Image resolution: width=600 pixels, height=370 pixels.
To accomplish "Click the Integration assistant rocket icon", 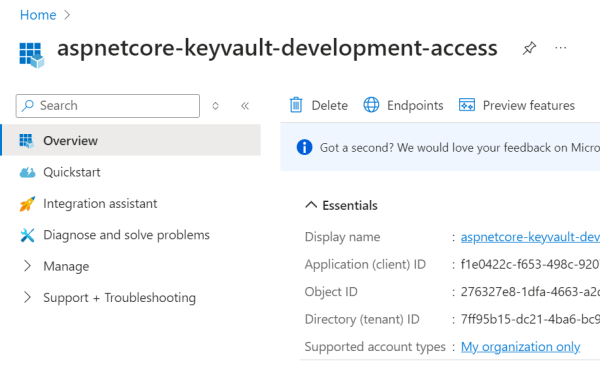I will [x=27, y=204].
